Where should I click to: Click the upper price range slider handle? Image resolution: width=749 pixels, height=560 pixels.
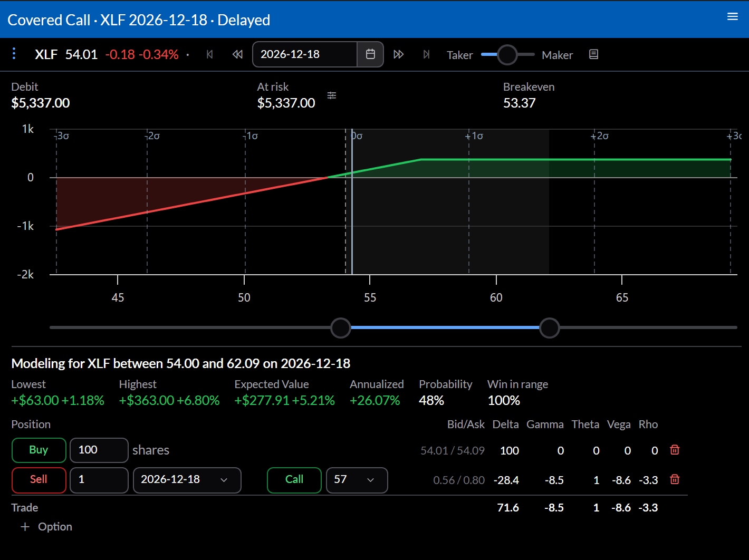point(550,328)
